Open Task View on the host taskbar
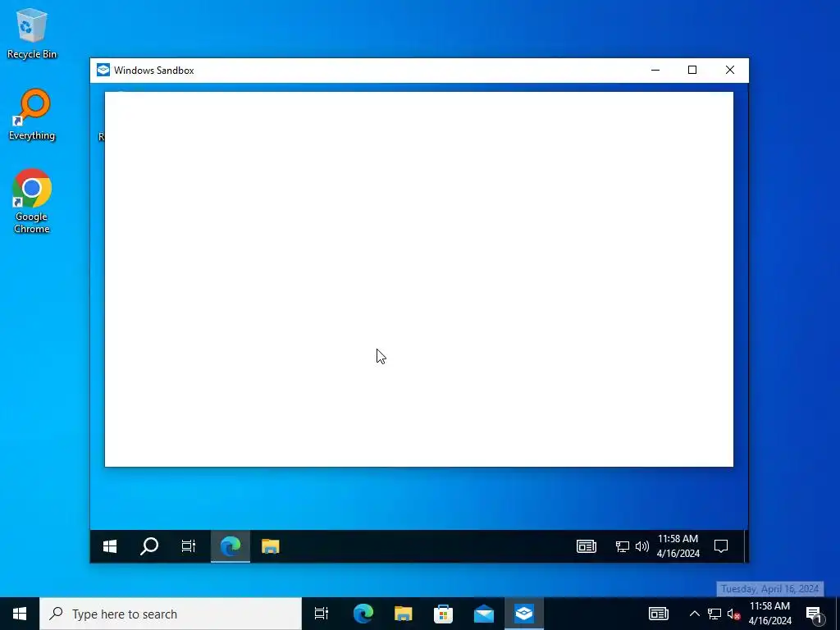Screen dimensions: 840x630 tap(322, 614)
